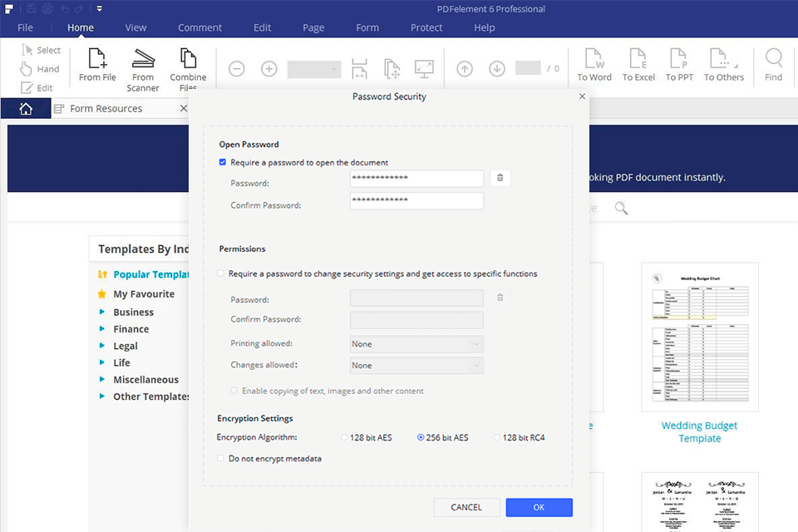Switch to the View tab
Screen dimensions: 798x532
(135, 27)
